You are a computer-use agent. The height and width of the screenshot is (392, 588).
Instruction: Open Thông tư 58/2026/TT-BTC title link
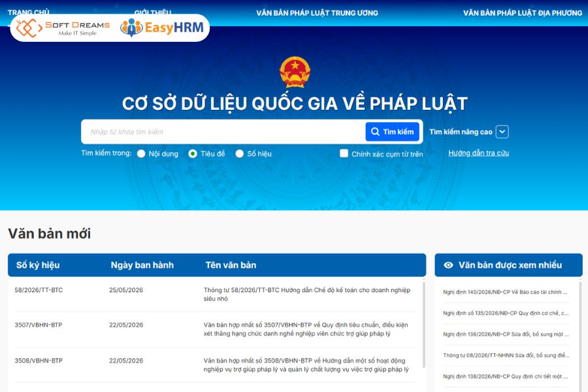(x=307, y=294)
